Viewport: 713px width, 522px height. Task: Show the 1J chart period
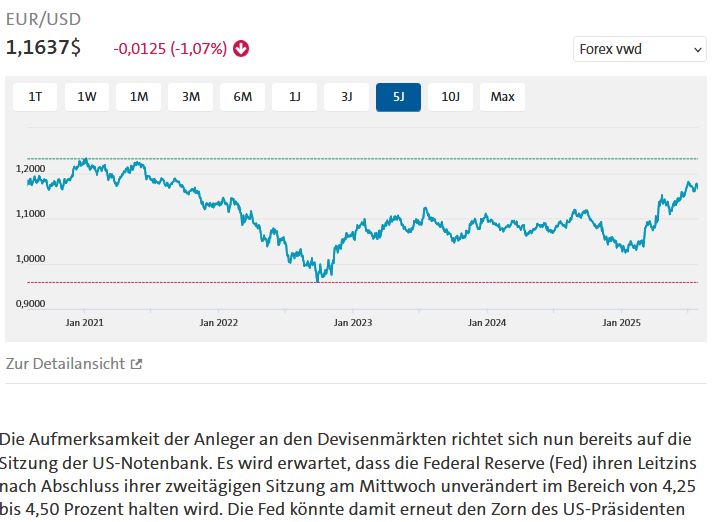(295, 96)
